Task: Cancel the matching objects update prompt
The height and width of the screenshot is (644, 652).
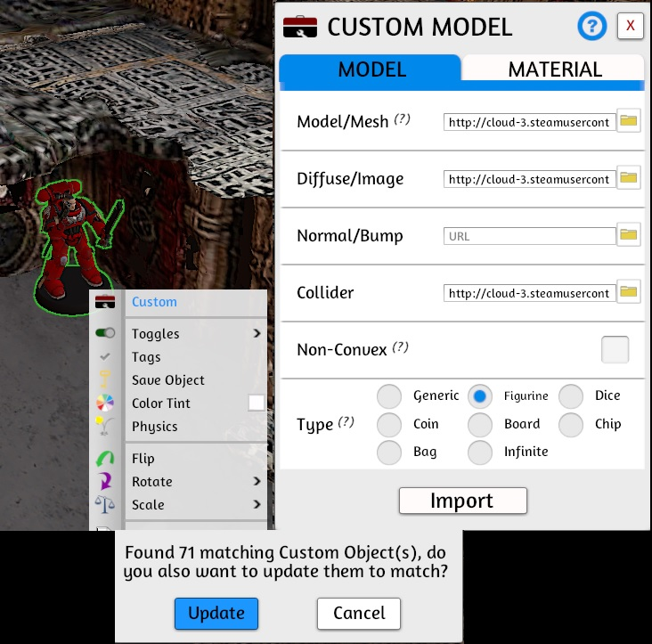Action: point(359,613)
